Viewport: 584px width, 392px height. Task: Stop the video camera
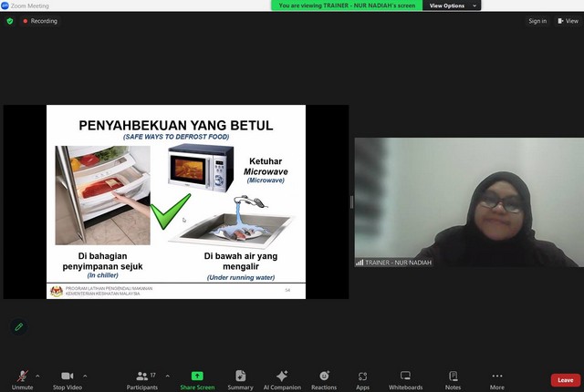(67, 377)
